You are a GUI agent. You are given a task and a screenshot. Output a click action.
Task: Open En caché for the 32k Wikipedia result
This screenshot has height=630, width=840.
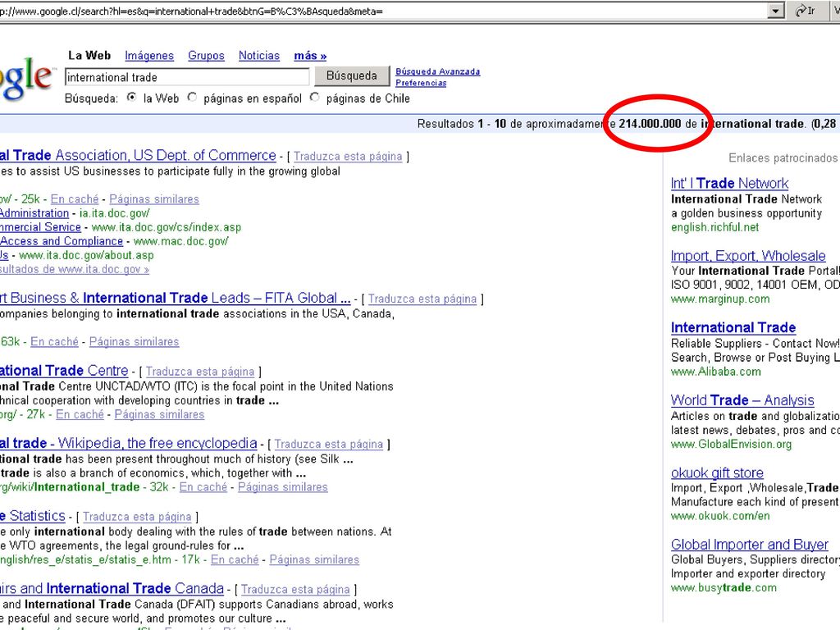[203, 486]
